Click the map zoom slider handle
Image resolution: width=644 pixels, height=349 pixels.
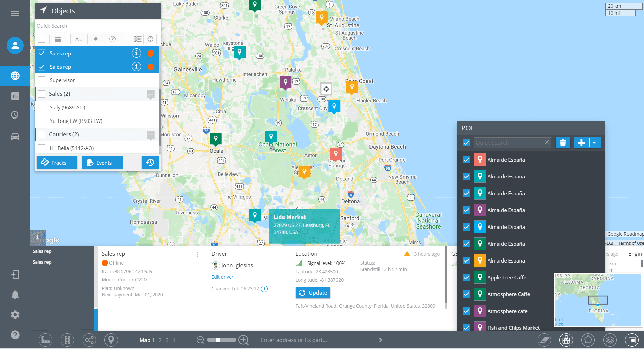pyautogui.click(x=218, y=340)
